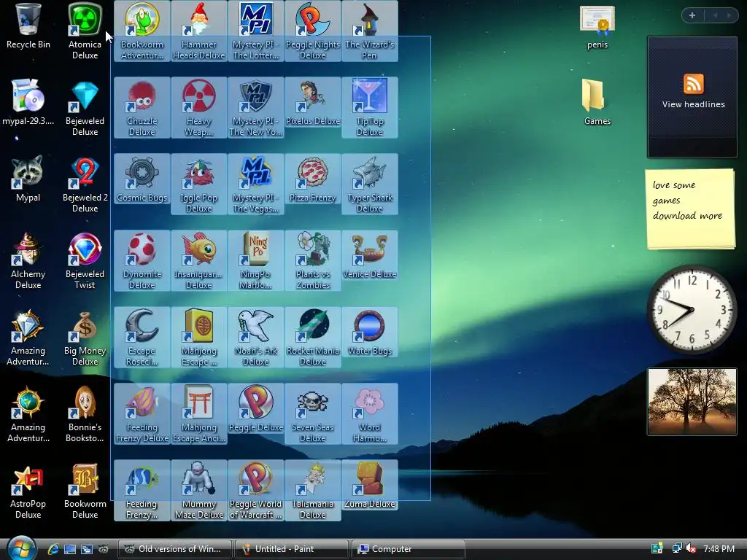The image size is (747, 560).
Task: Go to the next sidebar gadget page arrow
Action: tap(729, 15)
